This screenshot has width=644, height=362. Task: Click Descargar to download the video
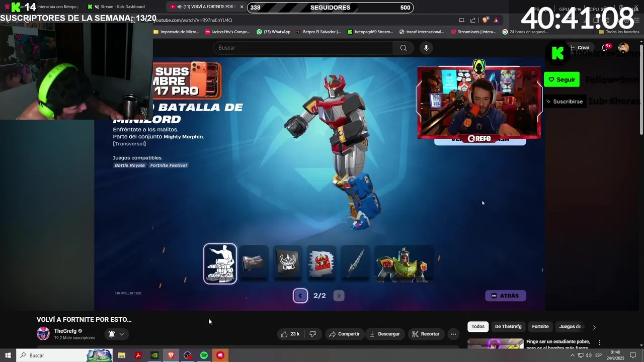[x=385, y=334]
